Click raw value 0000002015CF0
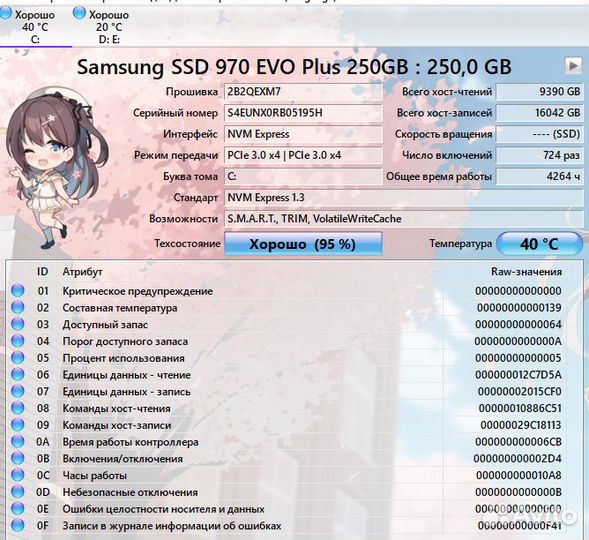Screen dimensions: 589x540 point(520,392)
